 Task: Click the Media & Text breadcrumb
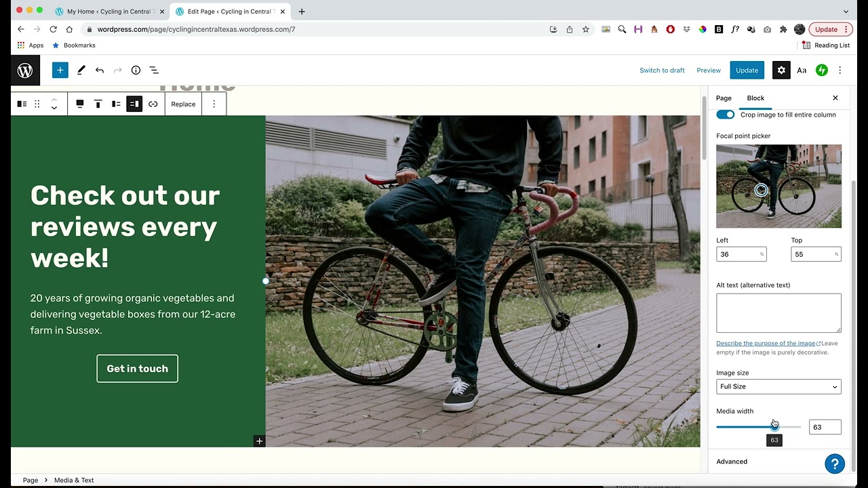[x=74, y=481]
